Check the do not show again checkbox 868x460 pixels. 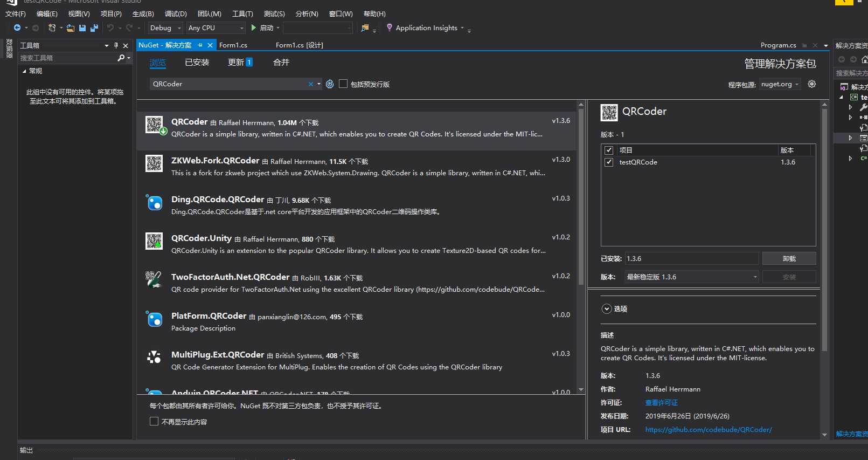(x=154, y=421)
